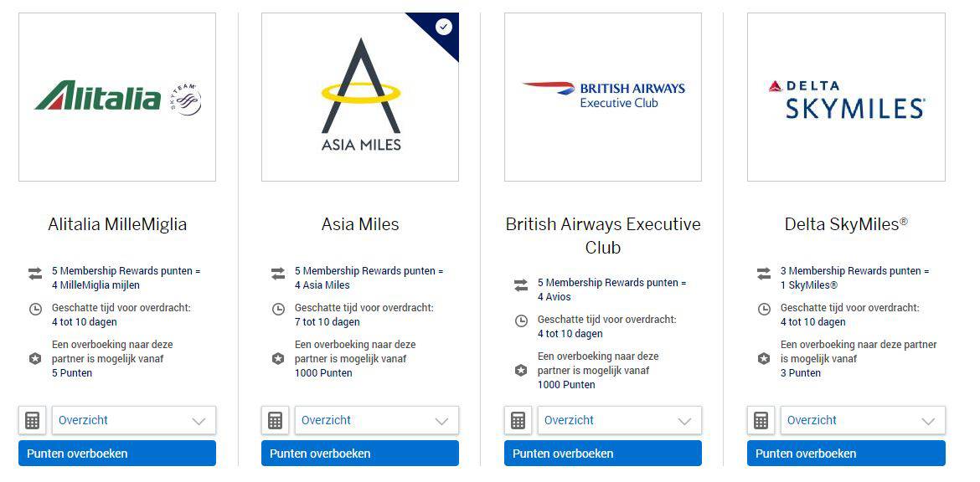The image size is (980, 482).
Task: Open the calculator for Alitalia MilleMiglia
Action: coord(33,420)
